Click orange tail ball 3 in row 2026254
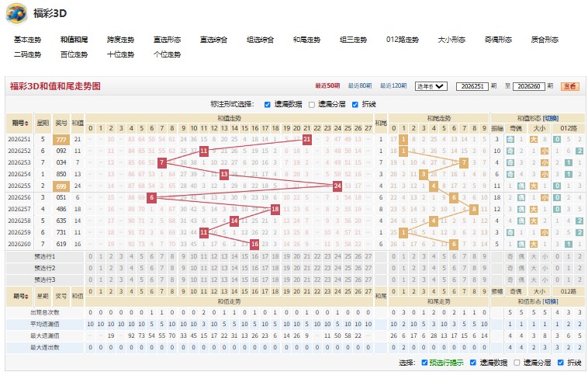 pos(424,174)
